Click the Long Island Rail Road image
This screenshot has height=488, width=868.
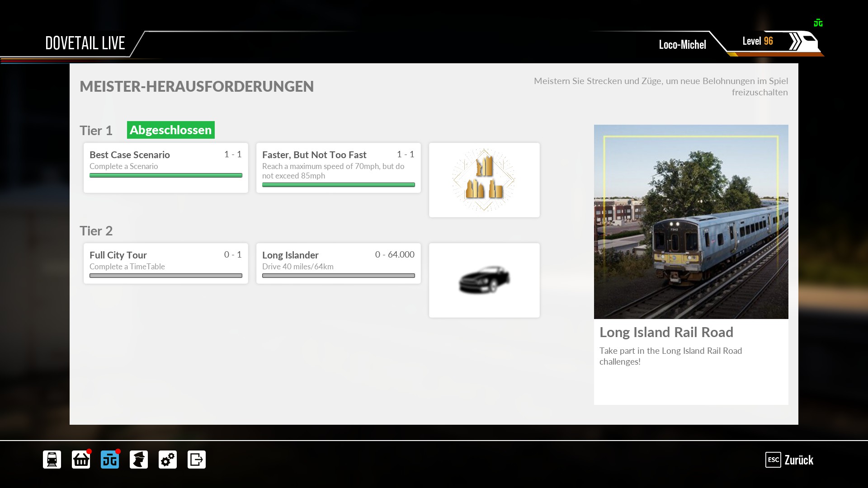[691, 221]
